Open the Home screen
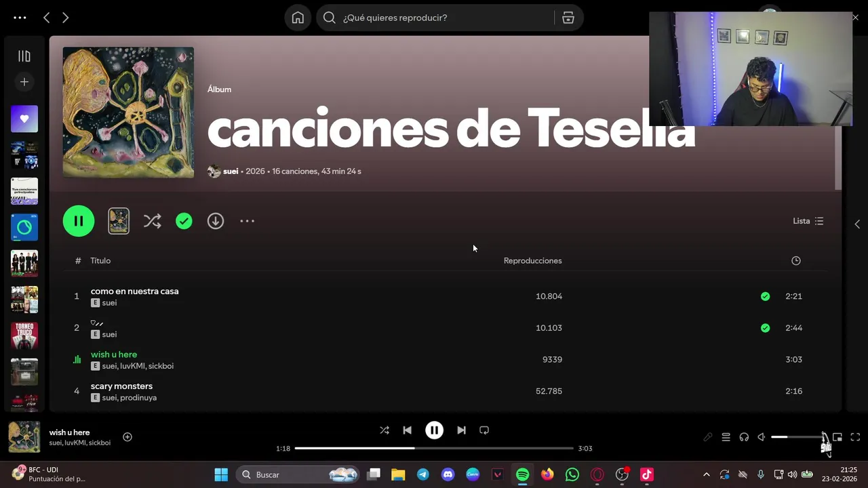868x488 pixels. point(298,18)
